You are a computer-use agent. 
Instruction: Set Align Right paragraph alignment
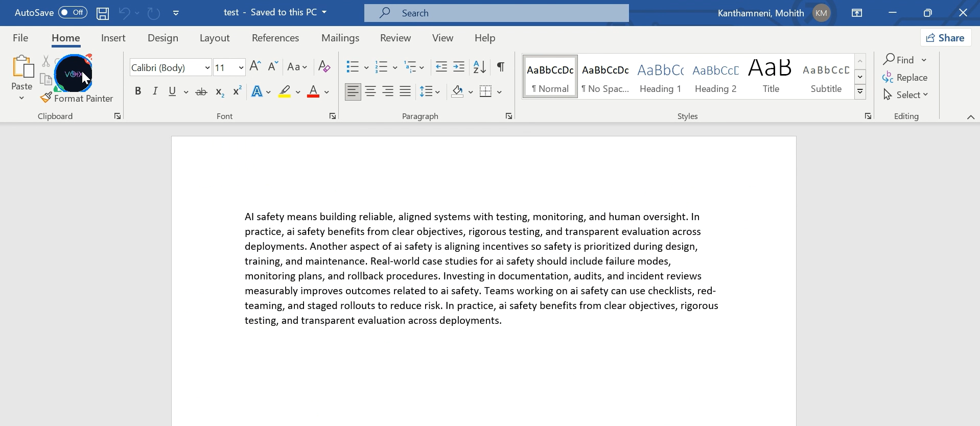pos(388,91)
